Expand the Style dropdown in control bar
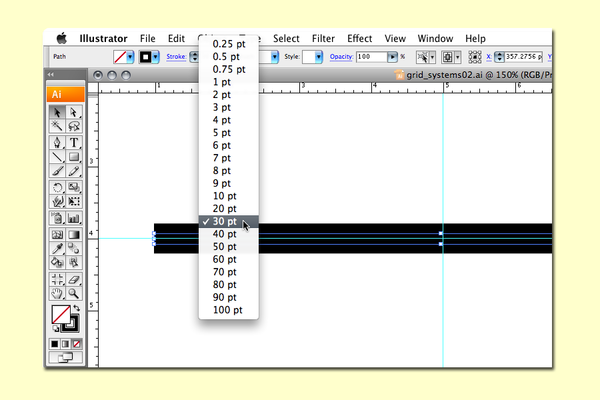The image size is (600, 400). tap(319, 58)
